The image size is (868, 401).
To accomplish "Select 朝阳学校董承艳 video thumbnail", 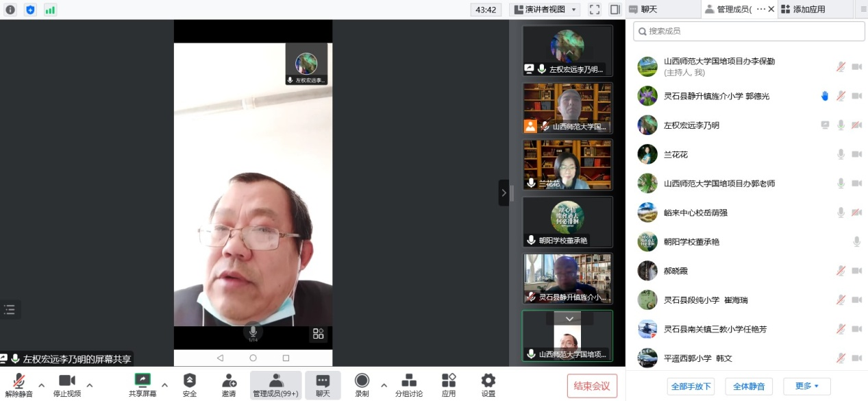I will click(x=567, y=221).
